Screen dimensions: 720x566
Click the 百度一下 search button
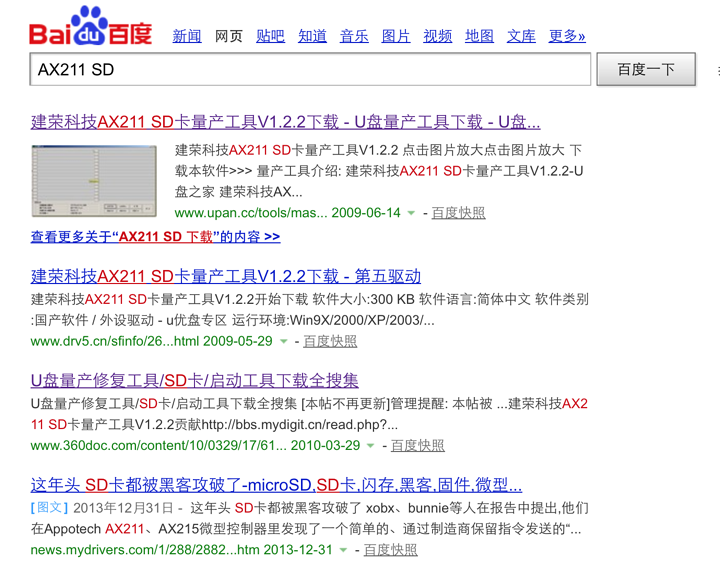pos(646,69)
